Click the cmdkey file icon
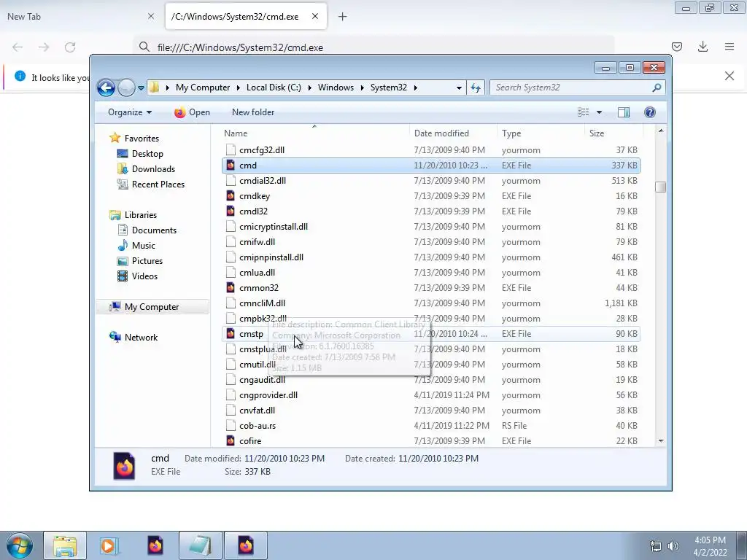The height and width of the screenshot is (560, 747). (231, 195)
